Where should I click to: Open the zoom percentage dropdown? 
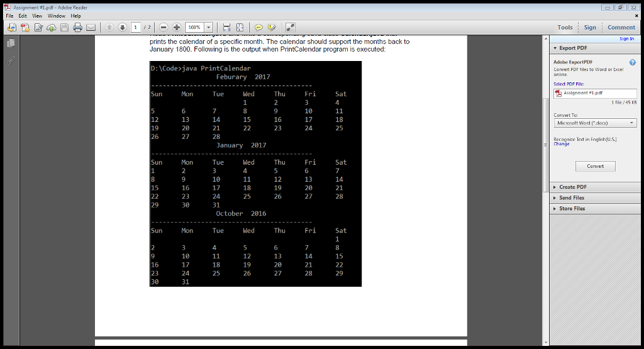click(208, 28)
